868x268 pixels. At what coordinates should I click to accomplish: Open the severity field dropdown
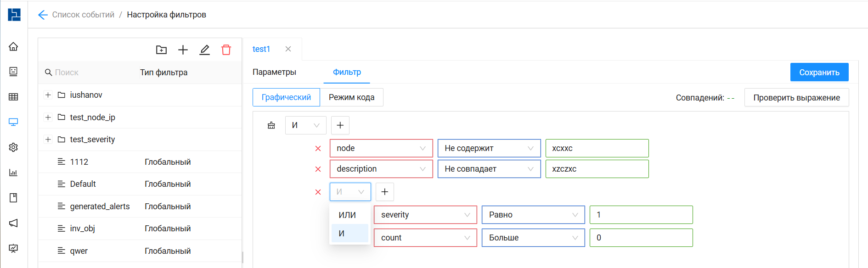click(x=425, y=215)
